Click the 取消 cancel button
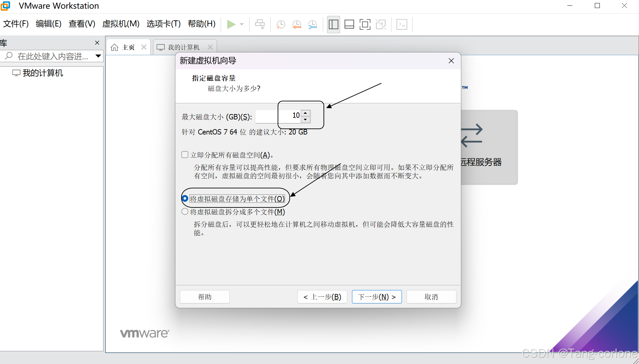Screen dimensions: 639x364 coord(431,297)
